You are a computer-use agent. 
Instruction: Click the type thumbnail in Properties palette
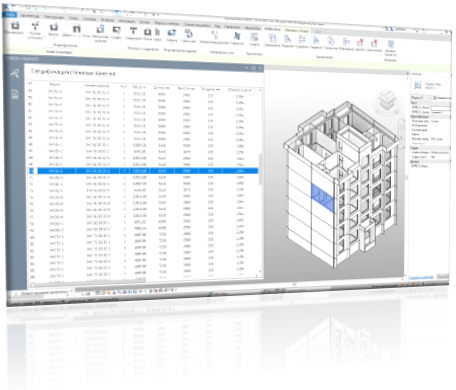click(x=417, y=85)
